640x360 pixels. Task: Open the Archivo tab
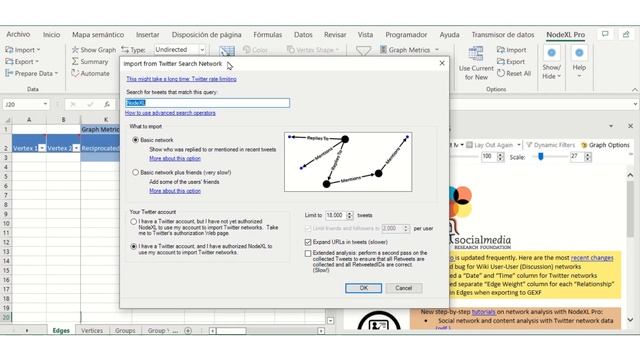click(x=18, y=35)
